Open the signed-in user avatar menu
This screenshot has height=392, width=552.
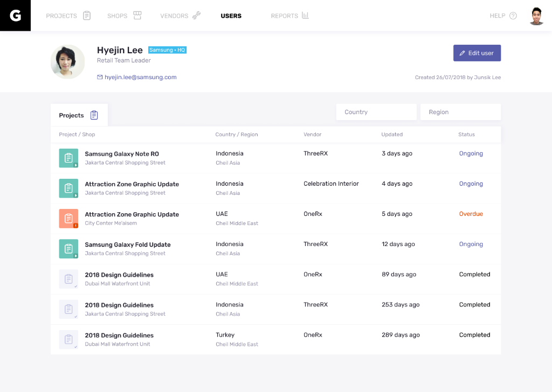536,16
